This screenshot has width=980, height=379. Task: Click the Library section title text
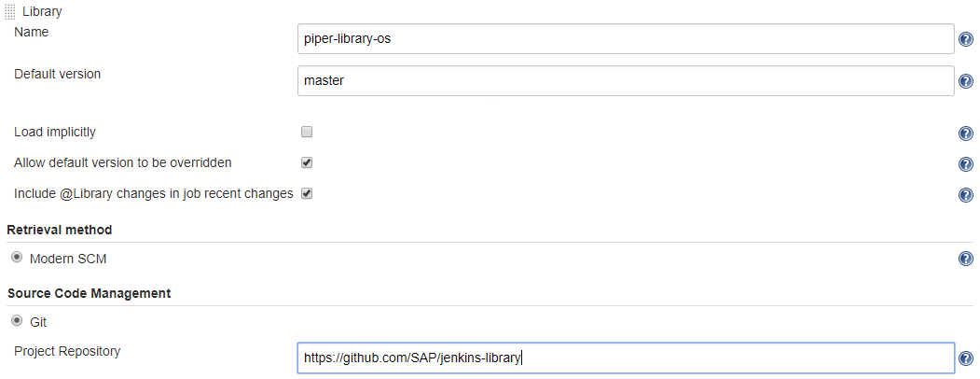pyautogui.click(x=42, y=12)
